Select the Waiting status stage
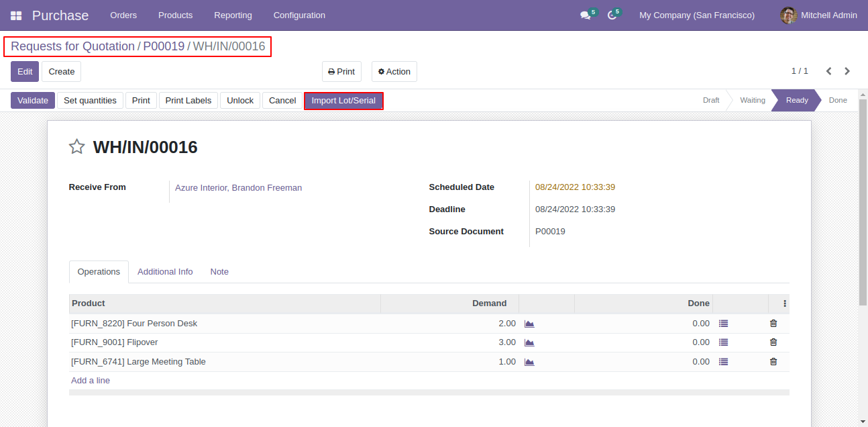This screenshot has height=427, width=868. pos(753,100)
